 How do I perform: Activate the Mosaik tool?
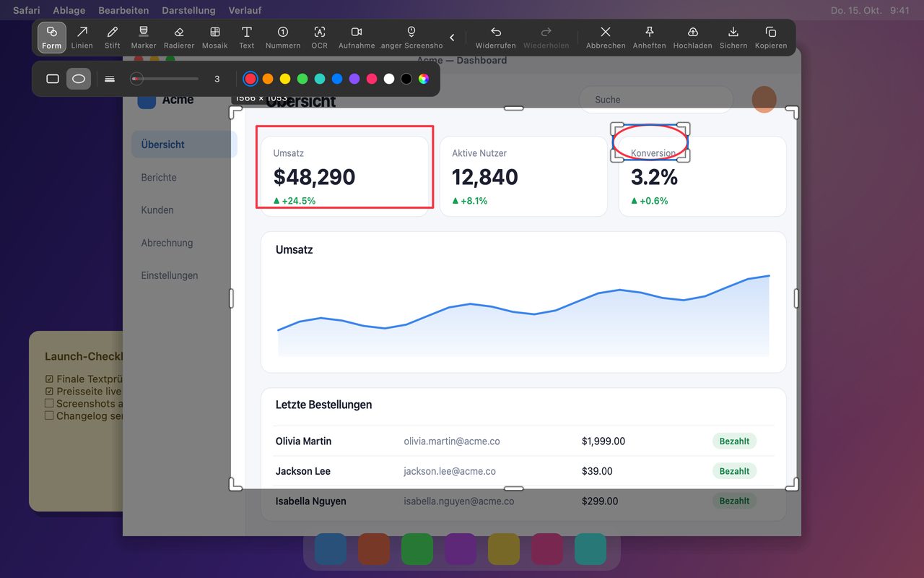pos(215,38)
